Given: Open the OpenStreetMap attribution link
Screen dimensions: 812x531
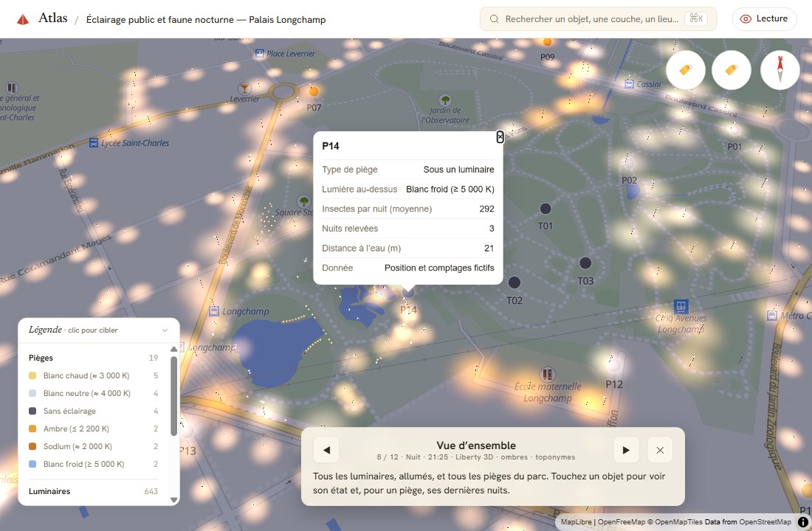Looking at the screenshot, I should point(765,521).
